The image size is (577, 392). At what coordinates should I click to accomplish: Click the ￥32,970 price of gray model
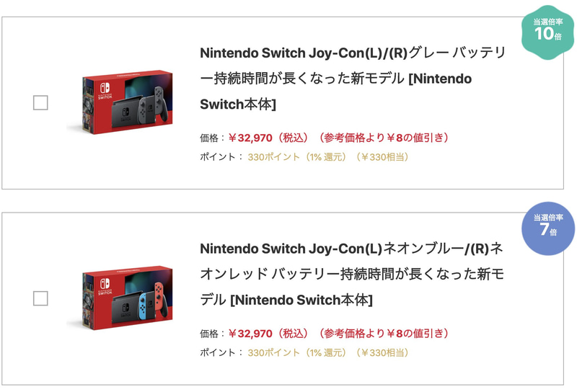[x=250, y=137]
